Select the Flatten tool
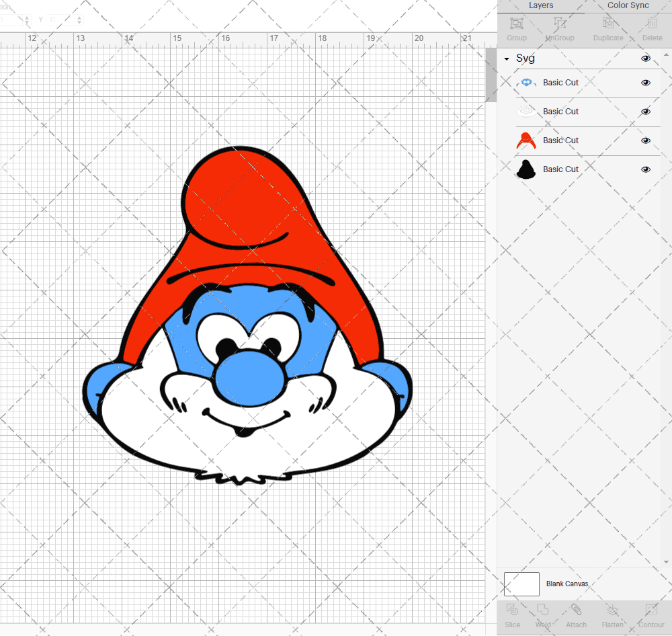 (x=612, y=610)
